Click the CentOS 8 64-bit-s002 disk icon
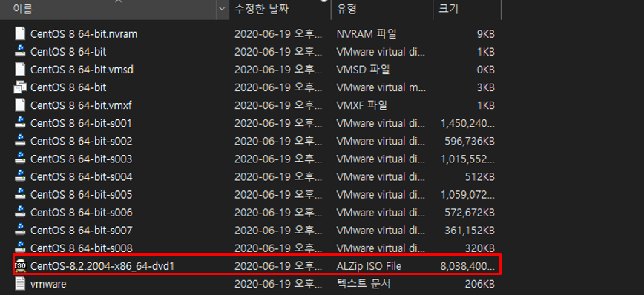The image size is (644, 295). click(20, 141)
